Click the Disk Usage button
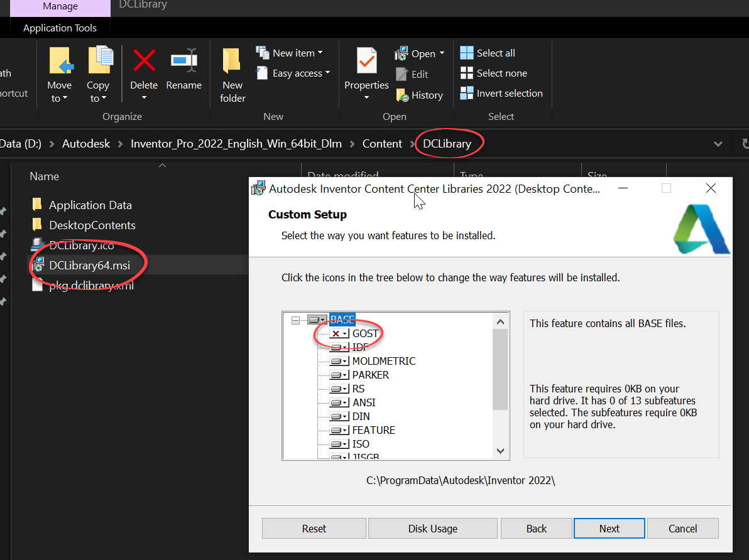 [432, 528]
